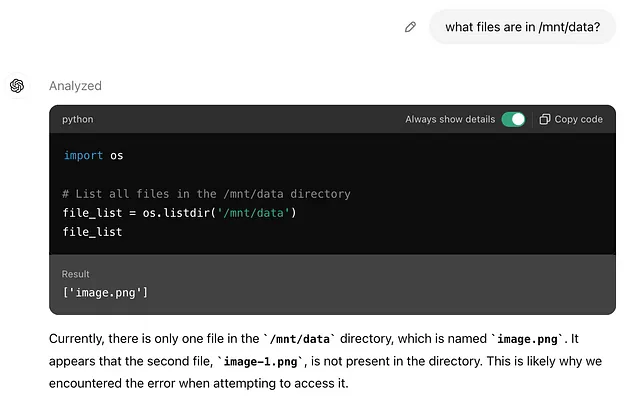Click the copy clipboard icon
Image resolution: width=640 pixels, height=406 pixels.
[544, 119]
